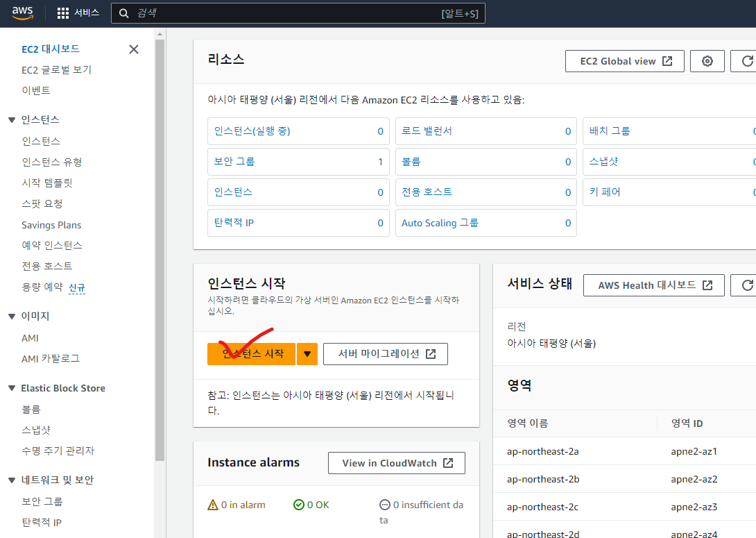
Task: Open EC2 대시보드 in sidebar
Action: tap(51, 49)
